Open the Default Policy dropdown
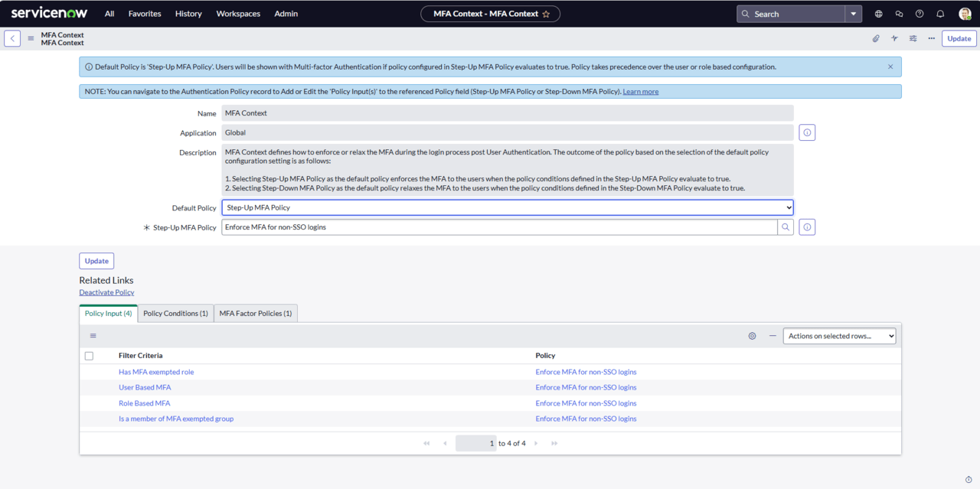Viewport: 980px width, 489px height. point(508,207)
